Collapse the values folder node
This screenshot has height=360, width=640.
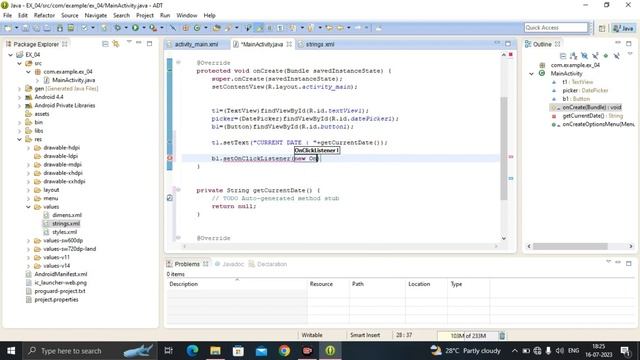coord(28,207)
